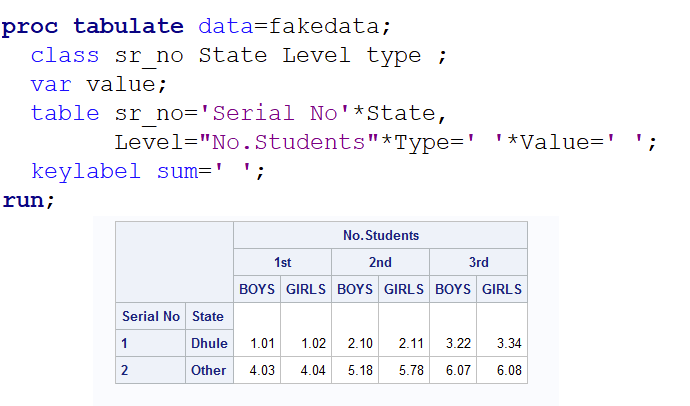Click the 'var' statement keyword
Image resolution: width=690 pixels, height=406 pixels.
pos(51,85)
